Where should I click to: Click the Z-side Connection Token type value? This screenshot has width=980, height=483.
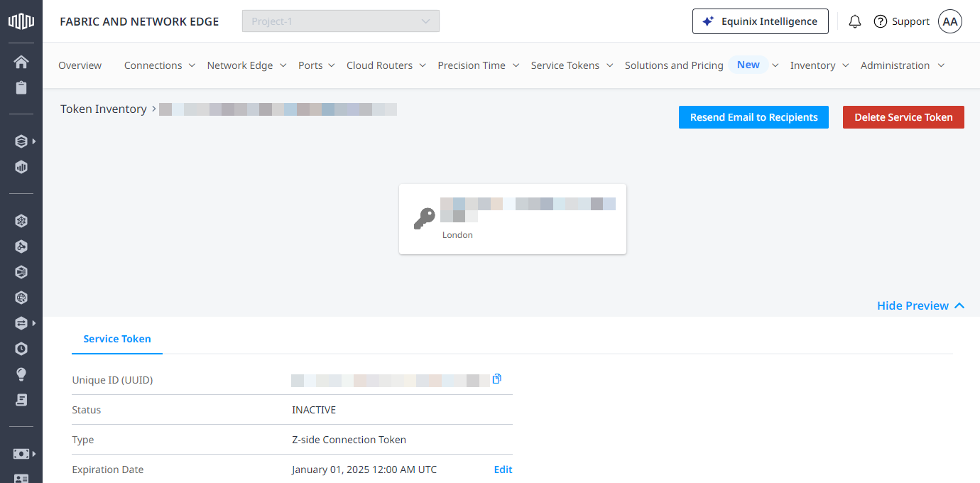click(x=349, y=440)
